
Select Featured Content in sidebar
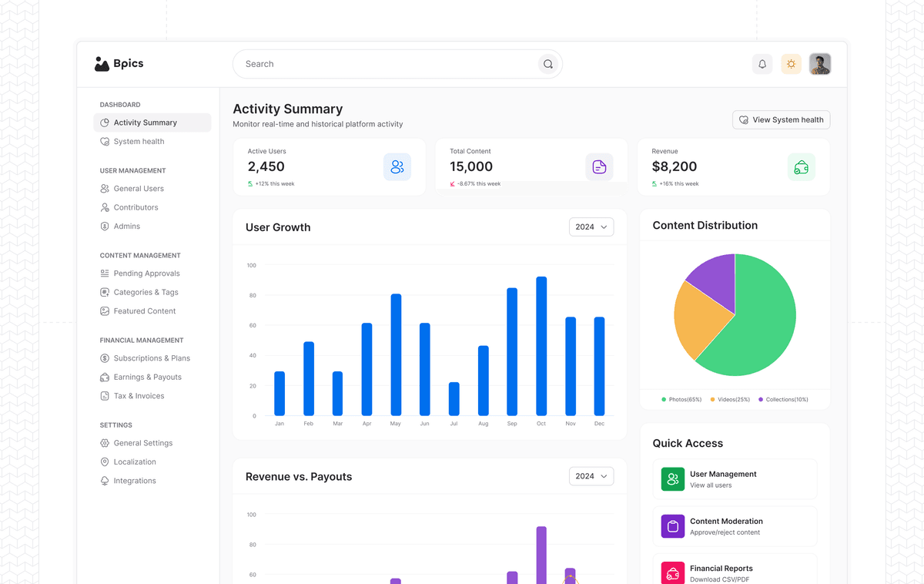point(152,311)
